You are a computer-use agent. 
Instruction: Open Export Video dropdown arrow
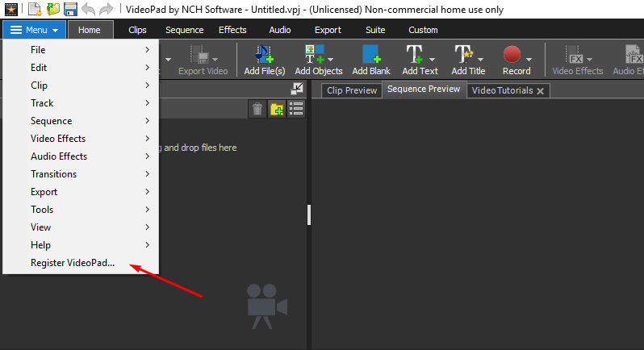(215, 60)
